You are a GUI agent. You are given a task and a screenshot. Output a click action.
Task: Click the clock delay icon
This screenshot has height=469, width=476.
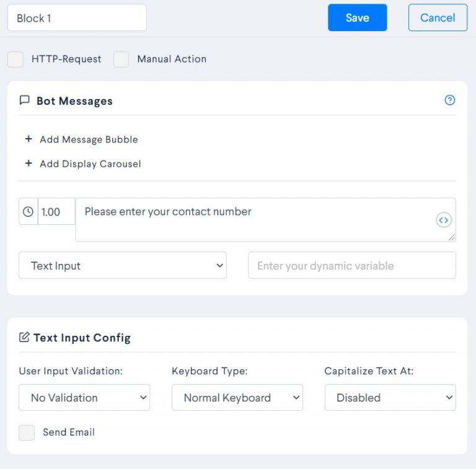click(29, 211)
